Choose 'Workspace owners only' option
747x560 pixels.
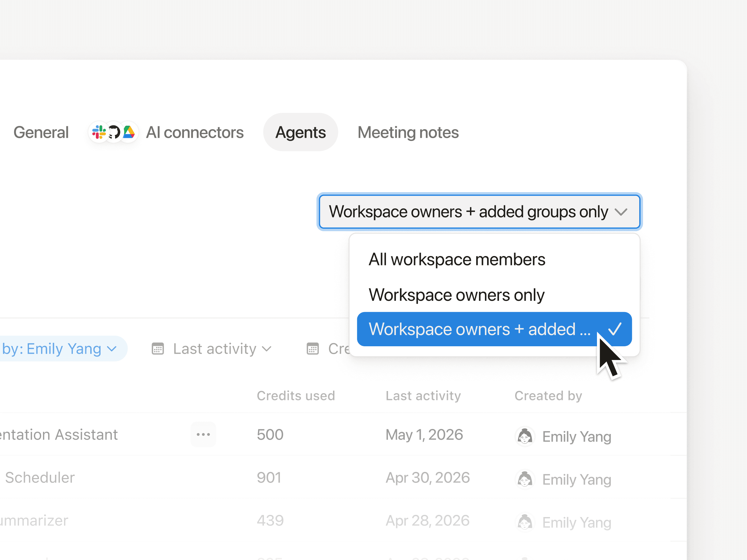(456, 294)
